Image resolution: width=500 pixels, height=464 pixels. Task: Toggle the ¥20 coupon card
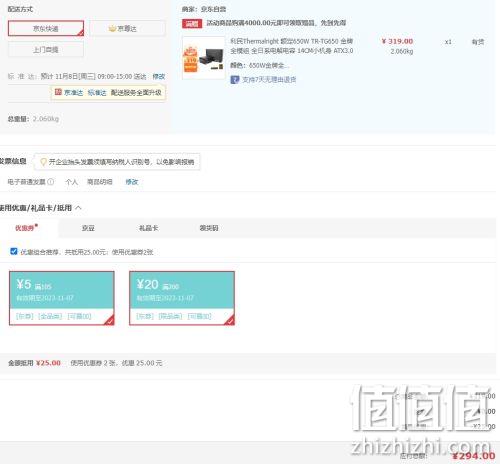click(x=182, y=298)
